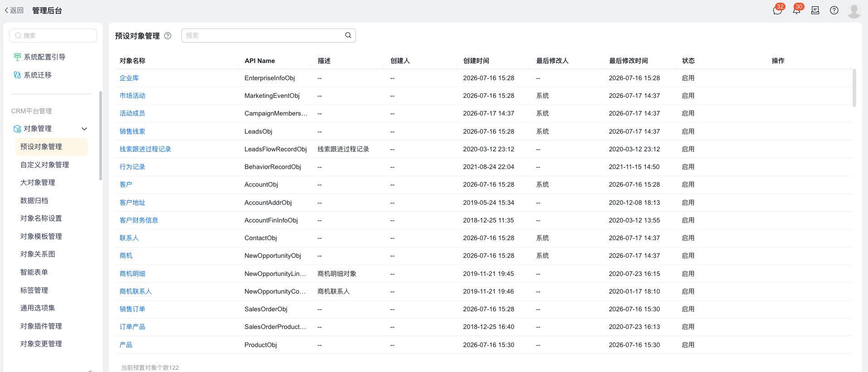Click the CRM平台管理 section label
The image size is (868, 372).
(32, 111)
